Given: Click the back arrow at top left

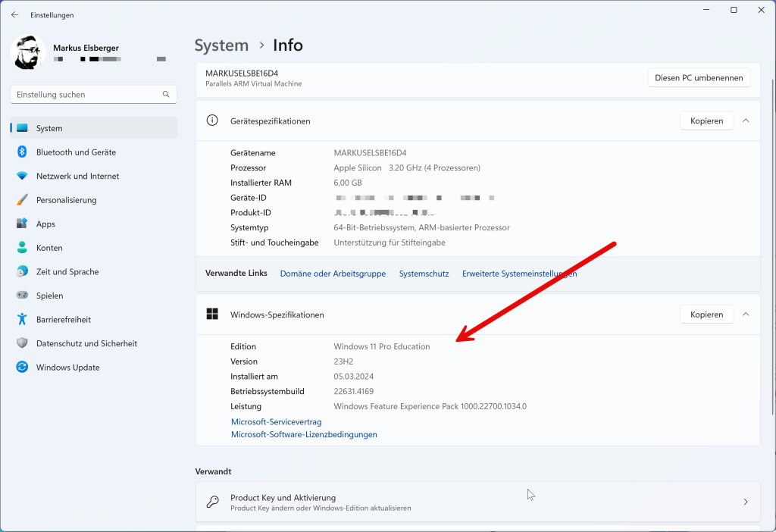Looking at the screenshot, I should [14, 14].
